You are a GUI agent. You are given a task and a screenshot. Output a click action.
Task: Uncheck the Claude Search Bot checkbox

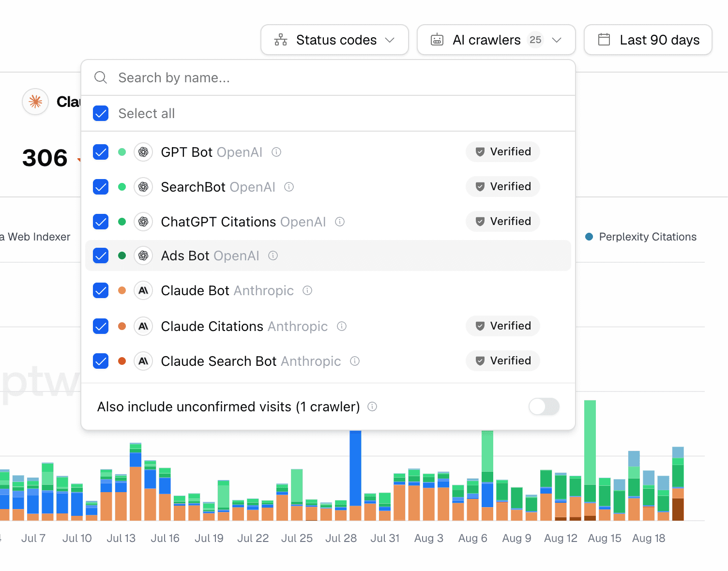101,361
